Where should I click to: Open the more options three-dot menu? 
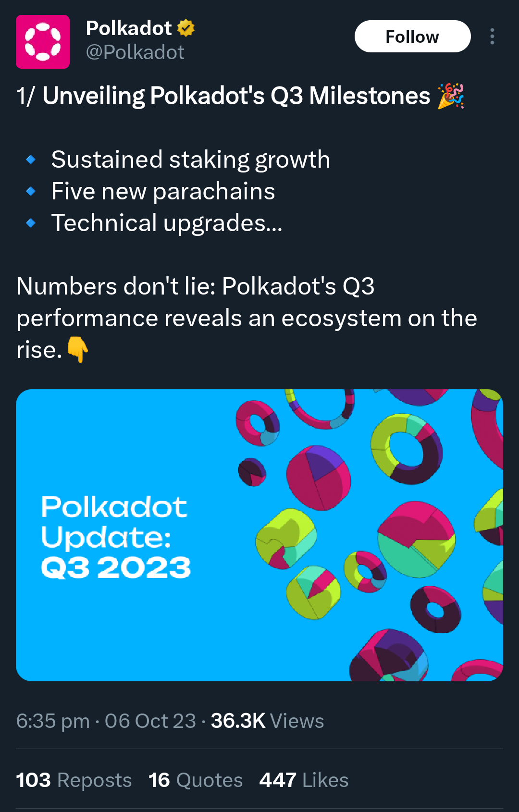(x=492, y=36)
